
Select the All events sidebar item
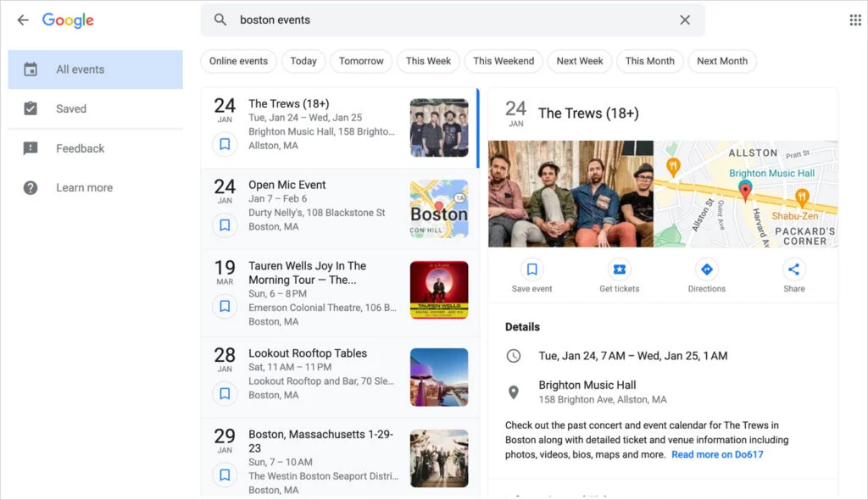click(x=95, y=69)
